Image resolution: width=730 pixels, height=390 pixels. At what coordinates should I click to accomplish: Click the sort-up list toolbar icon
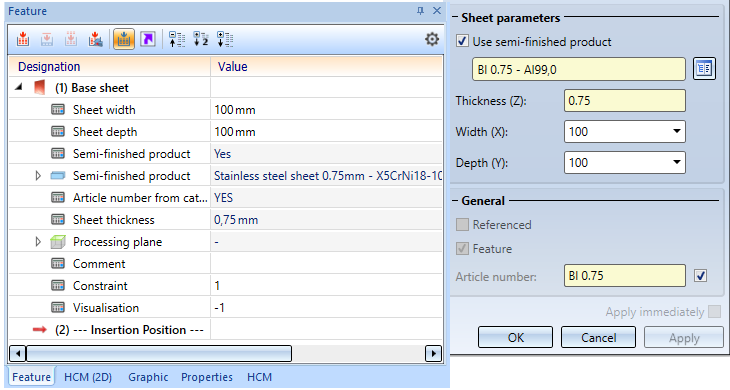(177, 40)
